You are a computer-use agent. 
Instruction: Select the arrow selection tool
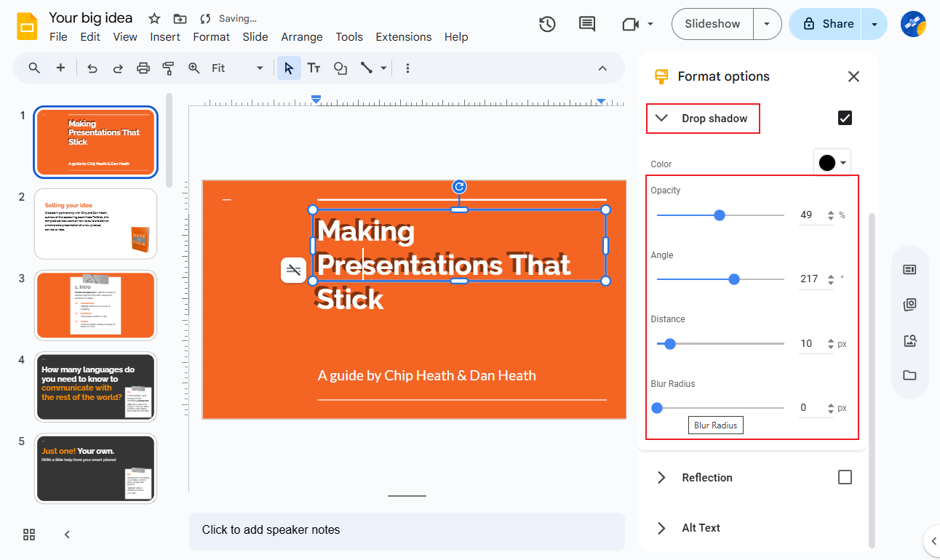click(289, 68)
